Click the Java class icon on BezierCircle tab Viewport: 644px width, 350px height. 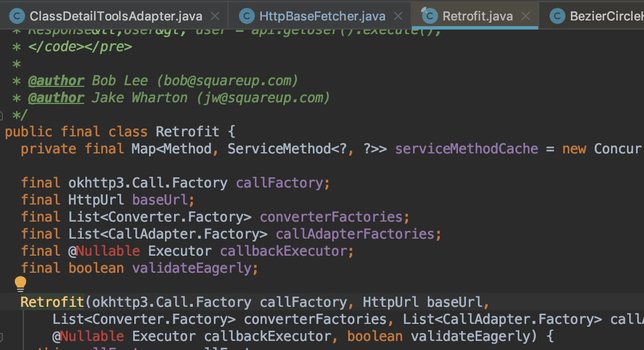(556, 16)
